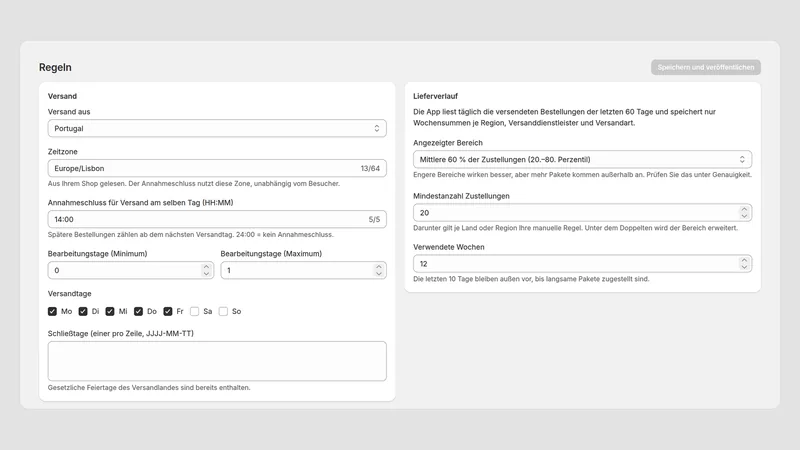Increase Bearbeitungstage (Minimum) with up arrow

(206, 266)
